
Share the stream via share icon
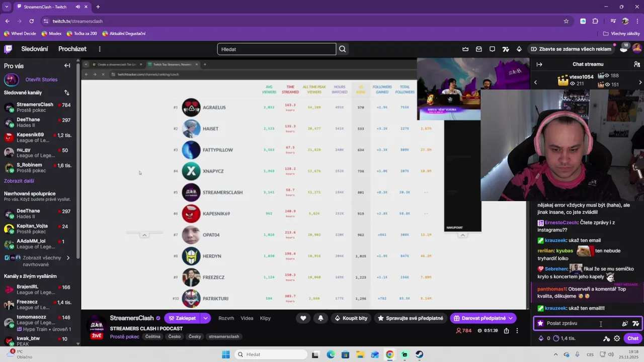(x=506, y=330)
